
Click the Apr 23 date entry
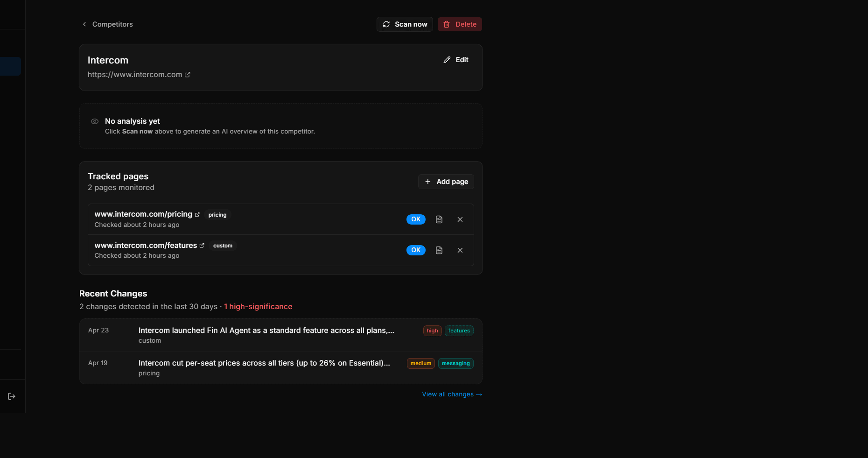pyautogui.click(x=98, y=330)
